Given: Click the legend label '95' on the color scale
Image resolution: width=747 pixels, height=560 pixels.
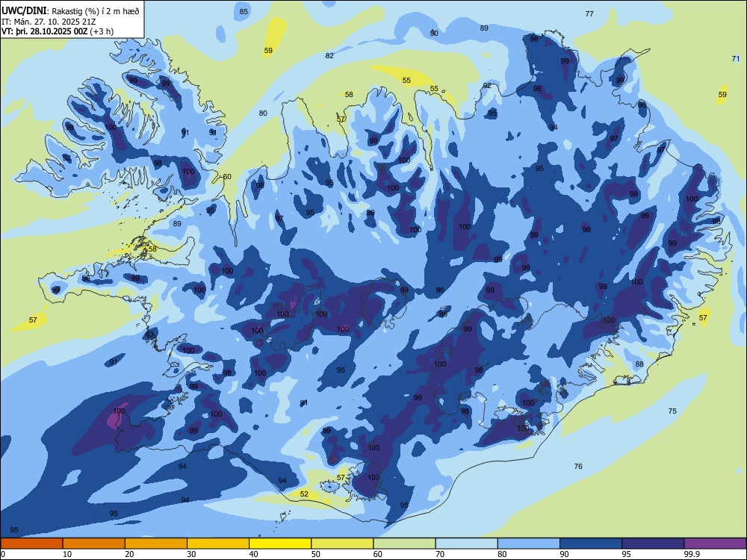Looking at the screenshot, I should click(x=626, y=554).
